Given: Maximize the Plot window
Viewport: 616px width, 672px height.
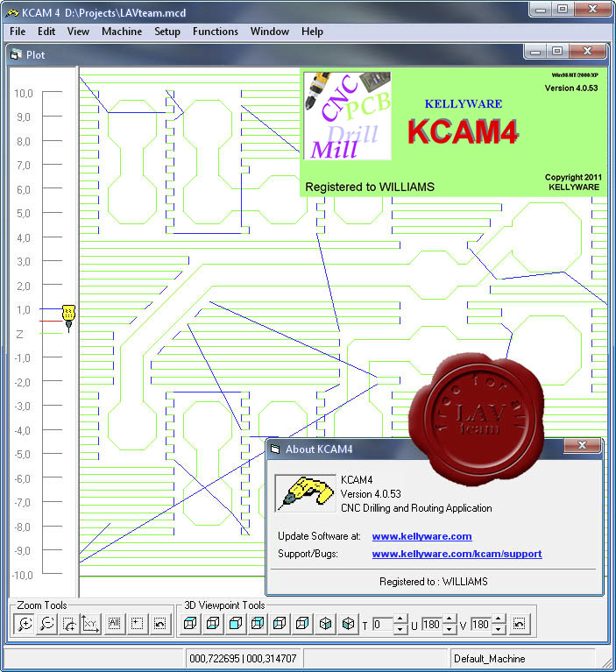Looking at the screenshot, I should pos(556,51).
